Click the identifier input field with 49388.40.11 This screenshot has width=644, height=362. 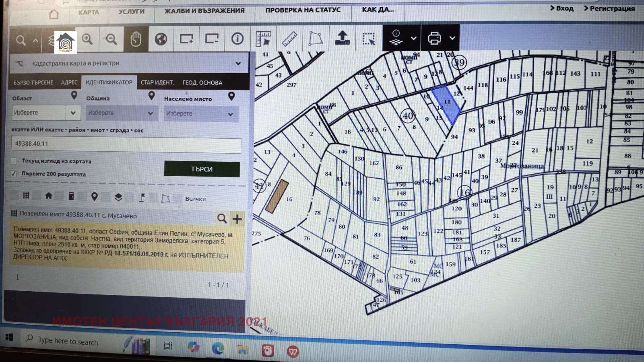click(126, 144)
